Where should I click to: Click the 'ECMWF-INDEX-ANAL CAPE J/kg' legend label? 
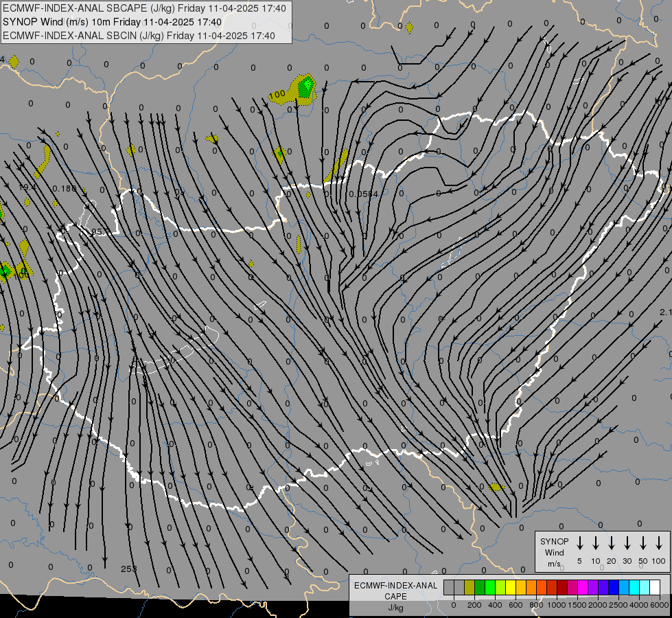pos(395,596)
